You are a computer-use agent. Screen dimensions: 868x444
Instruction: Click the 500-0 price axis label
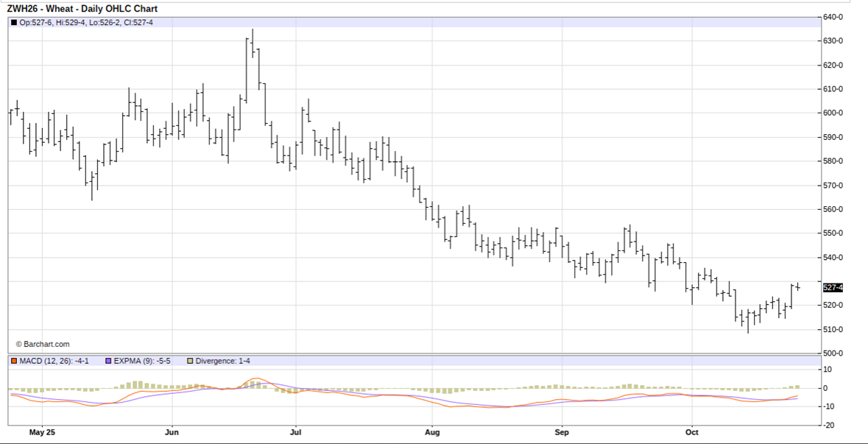pyautogui.click(x=833, y=353)
